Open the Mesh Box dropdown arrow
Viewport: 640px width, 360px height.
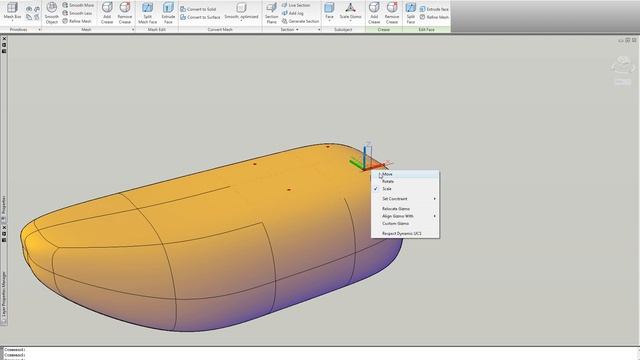[x=12, y=20]
